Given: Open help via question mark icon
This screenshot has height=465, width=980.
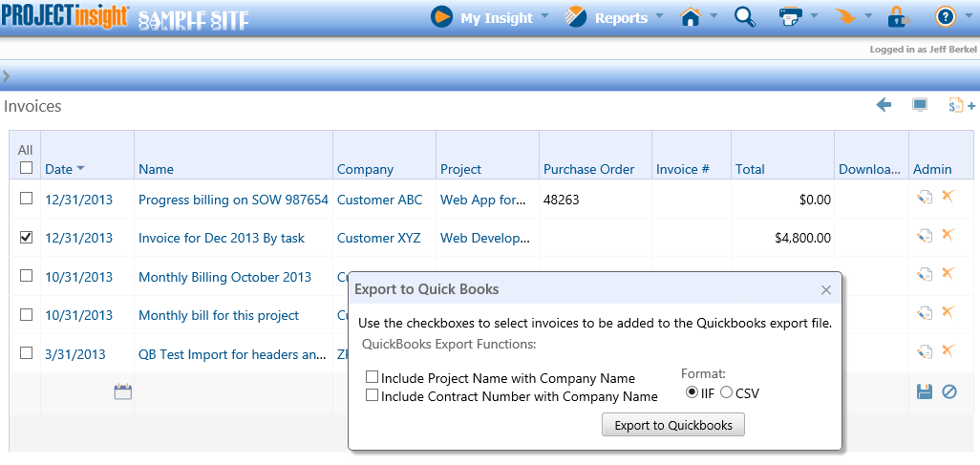Looking at the screenshot, I should [x=946, y=17].
